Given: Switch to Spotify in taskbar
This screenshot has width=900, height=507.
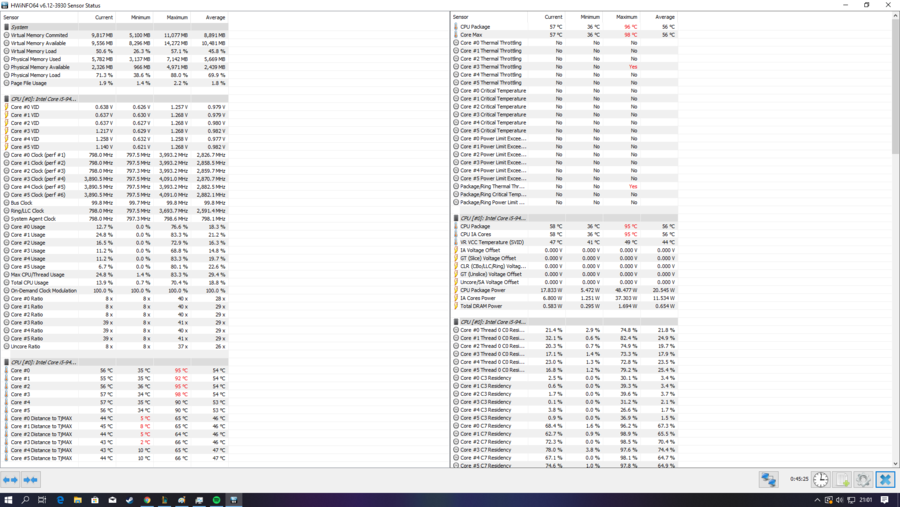Looking at the screenshot, I should [216, 500].
